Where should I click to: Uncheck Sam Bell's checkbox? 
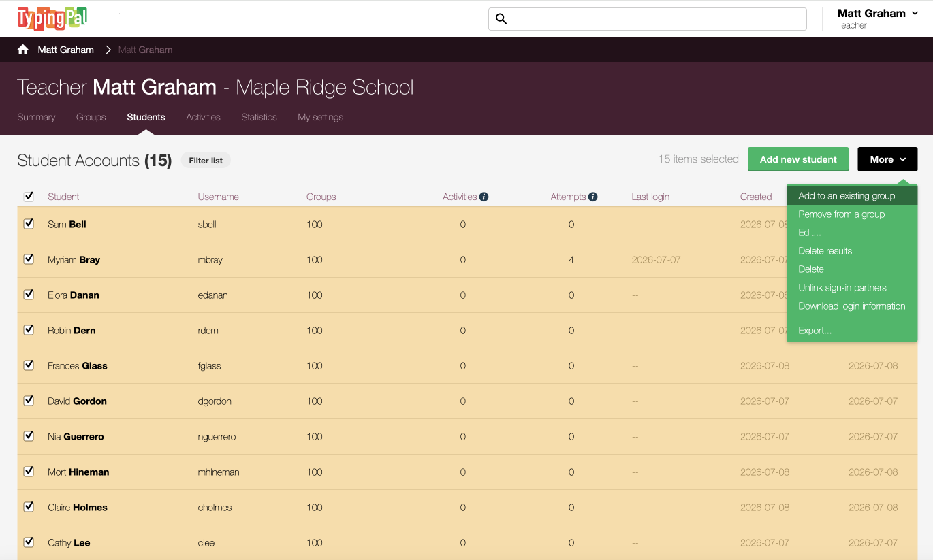tap(29, 223)
